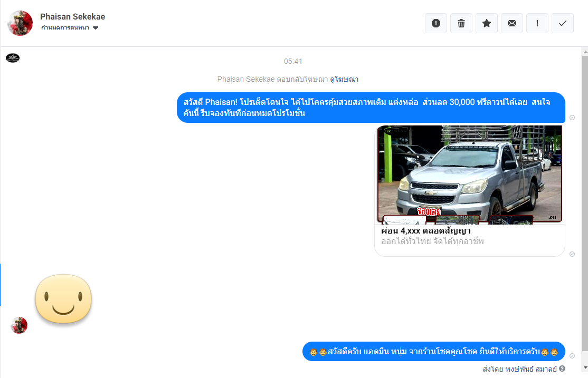Viewport: 588px width, 378px height.
Task: Click the 05:41 timestamp
Action: pyautogui.click(x=293, y=62)
